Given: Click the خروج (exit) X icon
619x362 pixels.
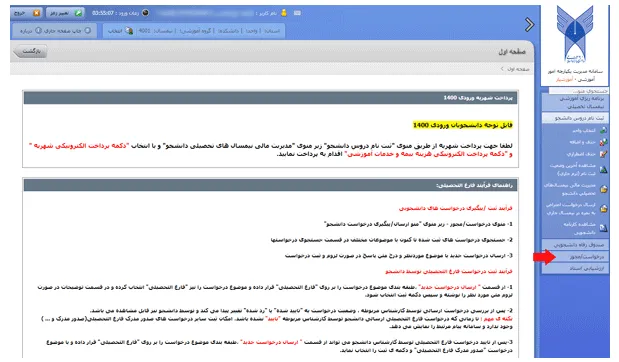Looking at the screenshot, I should point(36,13).
